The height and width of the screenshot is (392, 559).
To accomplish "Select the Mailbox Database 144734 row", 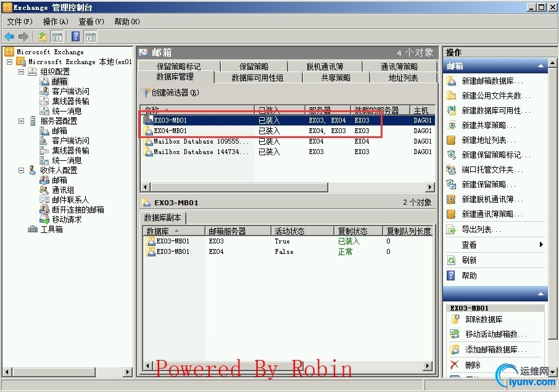I will point(288,152).
